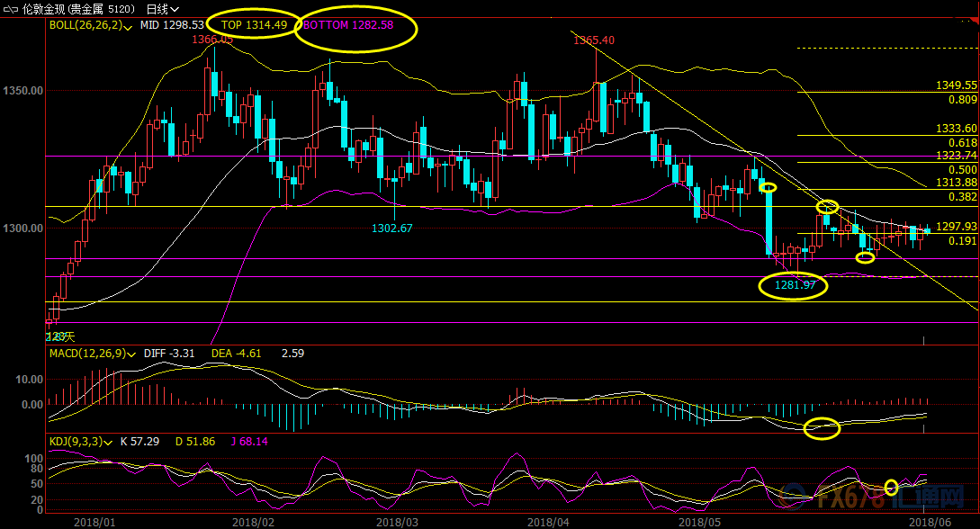Click the TOP 1314.49 Bollinger value
The image size is (980, 529).
(x=254, y=25)
